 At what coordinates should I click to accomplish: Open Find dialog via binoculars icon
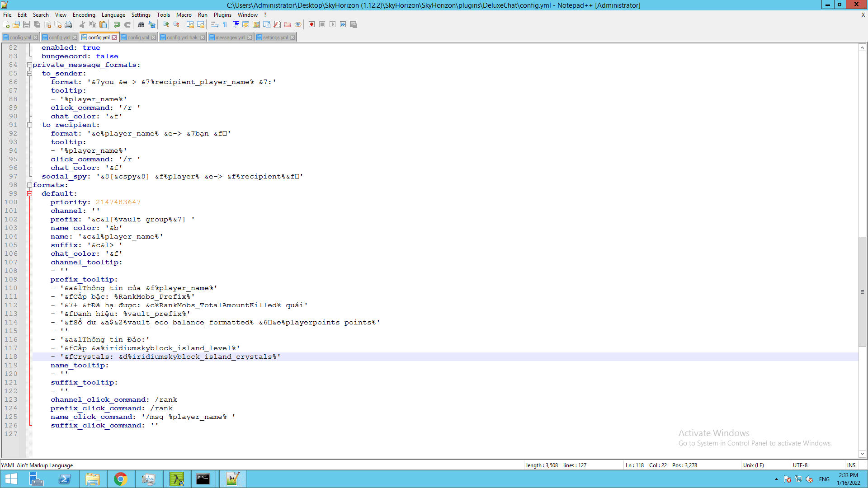(x=141, y=24)
